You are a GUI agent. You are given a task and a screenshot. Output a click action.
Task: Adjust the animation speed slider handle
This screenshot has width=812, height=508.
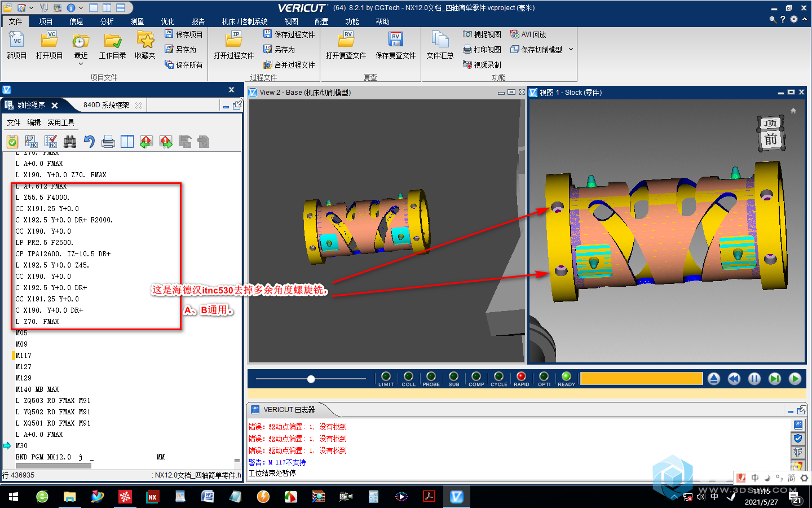pyautogui.click(x=311, y=379)
